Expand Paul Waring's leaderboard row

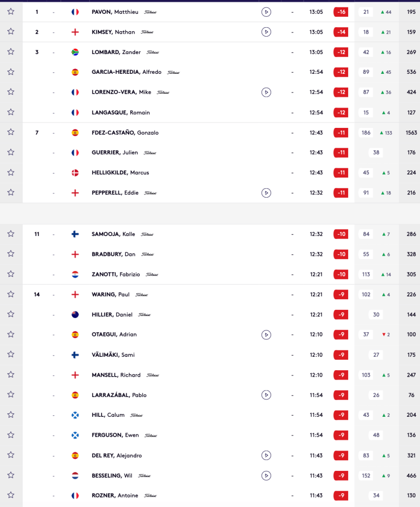click(x=198, y=294)
